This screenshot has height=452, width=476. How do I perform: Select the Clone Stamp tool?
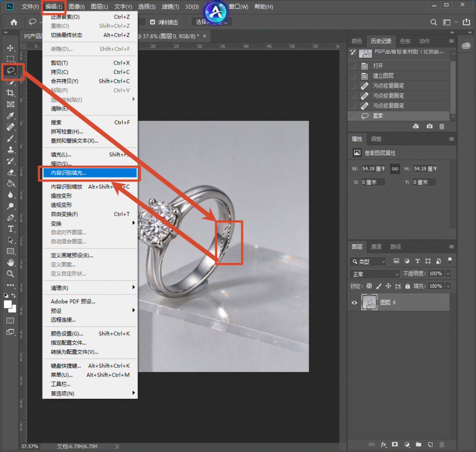click(10, 150)
